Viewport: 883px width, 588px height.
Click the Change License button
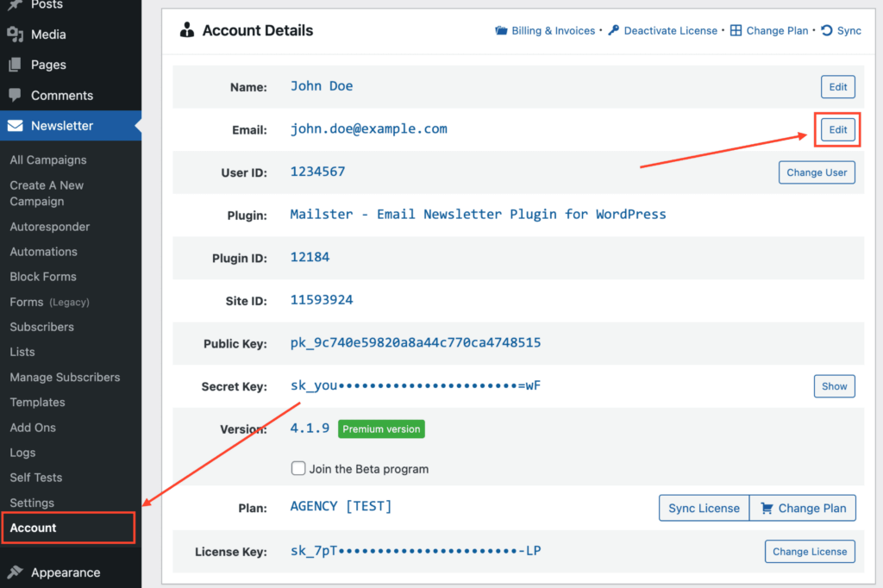click(x=809, y=552)
